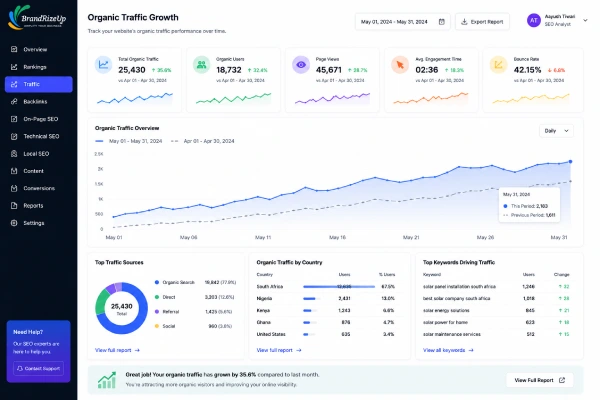Open Technical SEO section
Image resolution: width=600 pixels, height=400 pixels.
[x=39, y=136]
